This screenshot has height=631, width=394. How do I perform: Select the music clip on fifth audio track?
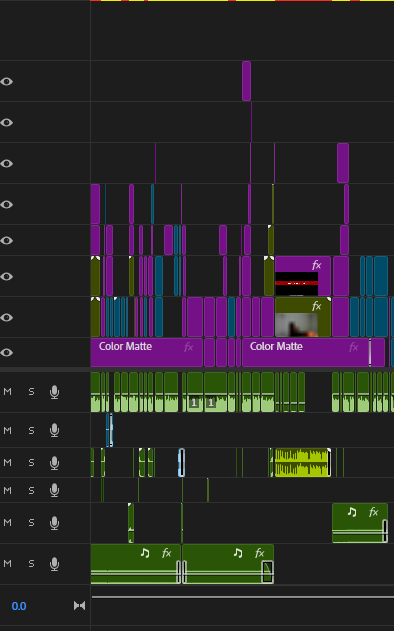(x=360, y=523)
